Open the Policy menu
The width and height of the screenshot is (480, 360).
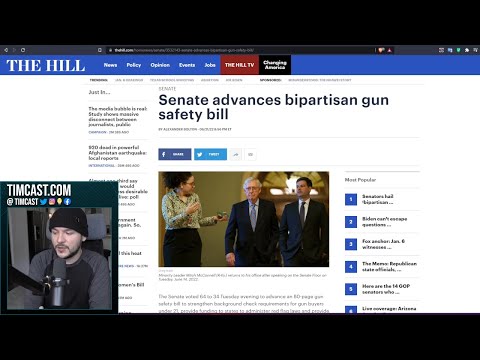134,65
